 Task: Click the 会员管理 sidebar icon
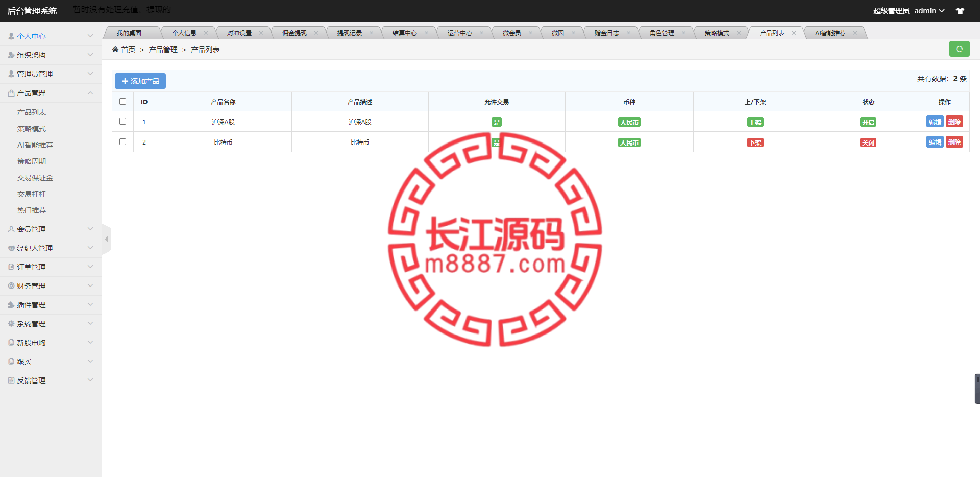tap(11, 229)
